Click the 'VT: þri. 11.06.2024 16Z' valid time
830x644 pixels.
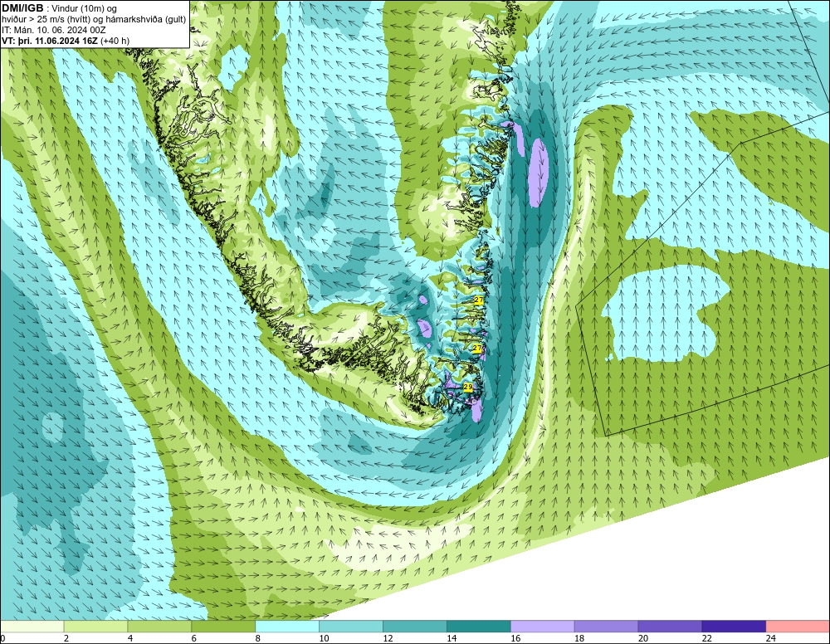50,41
